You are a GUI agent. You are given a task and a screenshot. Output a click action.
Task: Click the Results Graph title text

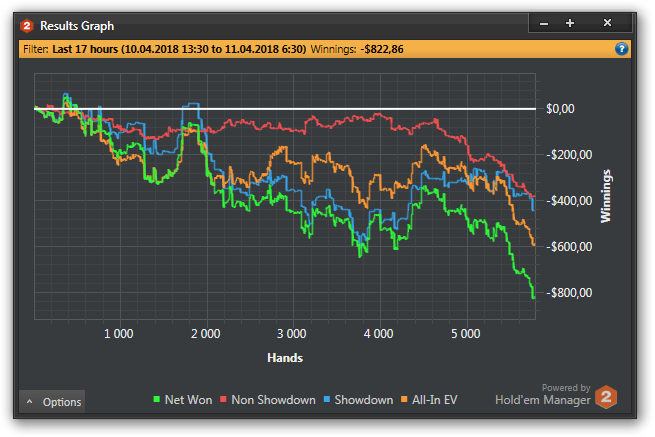tap(77, 26)
